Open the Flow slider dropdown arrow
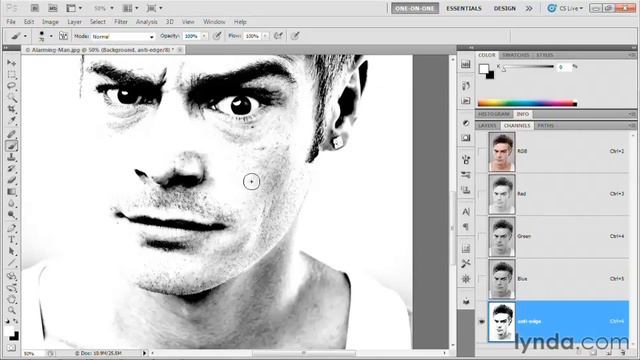Viewport: 640px width, 360px height. [x=265, y=36]
